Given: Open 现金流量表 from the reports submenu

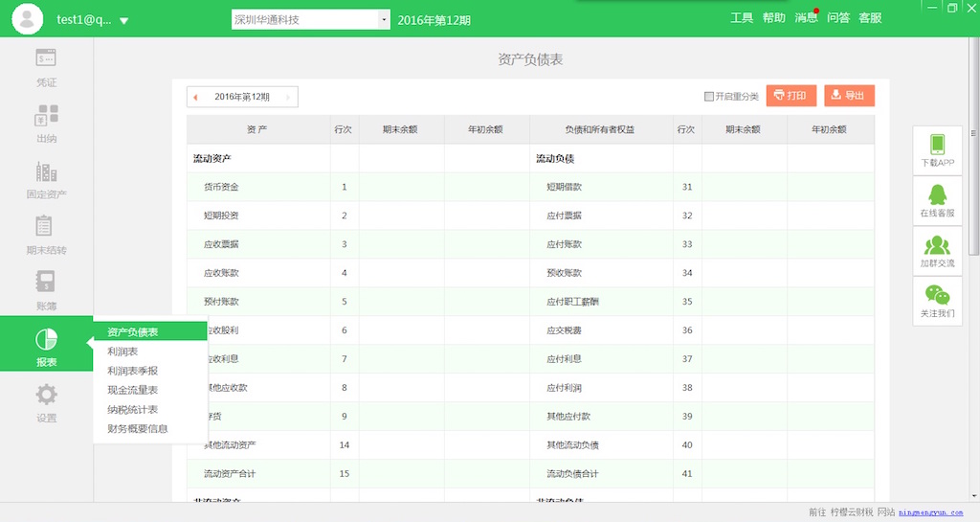Looking at the screenshot, I should (132, 390).
